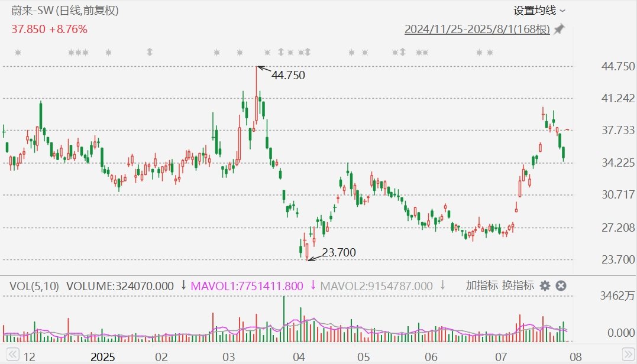Viewport: 637px width, 364px height.
Task: Click the 0.000 volume axis label
Action: [621, 333]
